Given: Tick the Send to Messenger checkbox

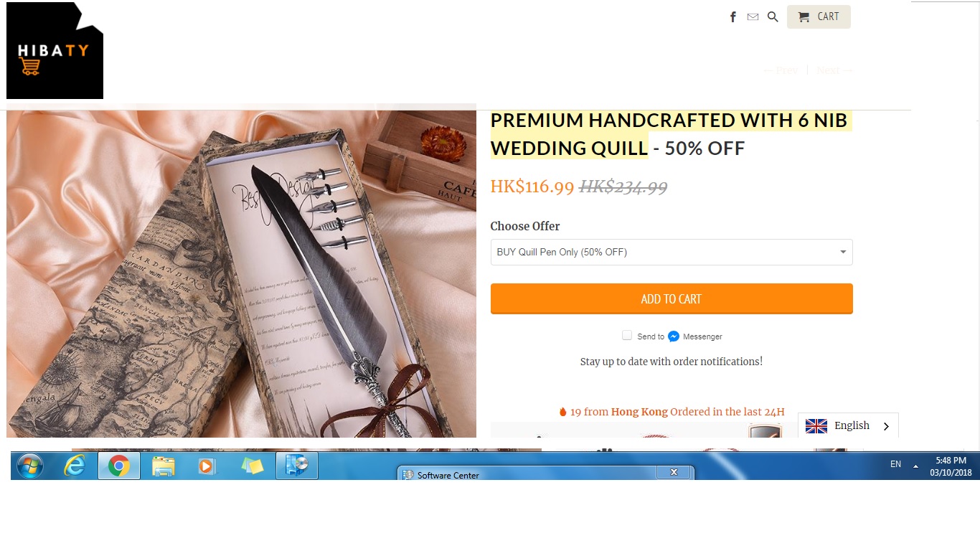Looking at the screenshot, I should pyautogui.click(x=627, y=336).
